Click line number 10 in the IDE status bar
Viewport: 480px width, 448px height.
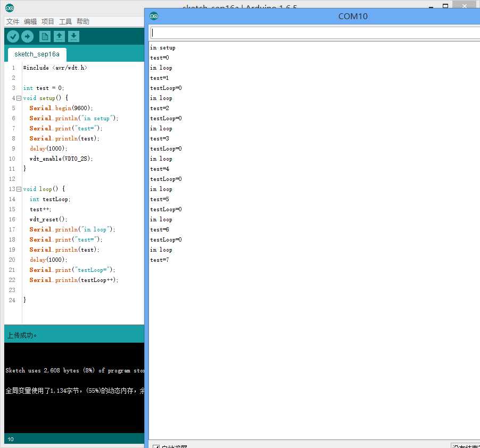point(11,439)
